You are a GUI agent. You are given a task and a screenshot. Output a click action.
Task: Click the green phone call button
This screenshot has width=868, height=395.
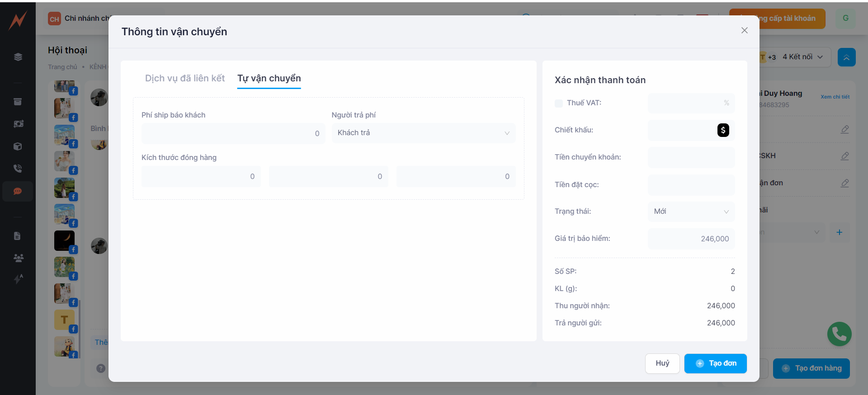[x=839, y=334]
